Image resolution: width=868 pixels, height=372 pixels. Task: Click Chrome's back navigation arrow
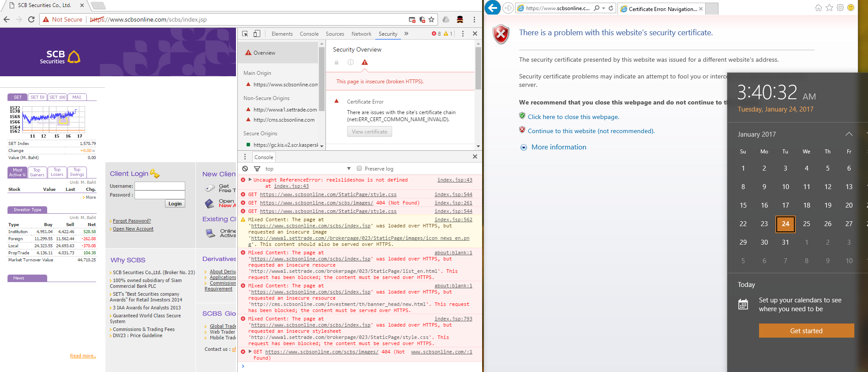click(7, 19)
